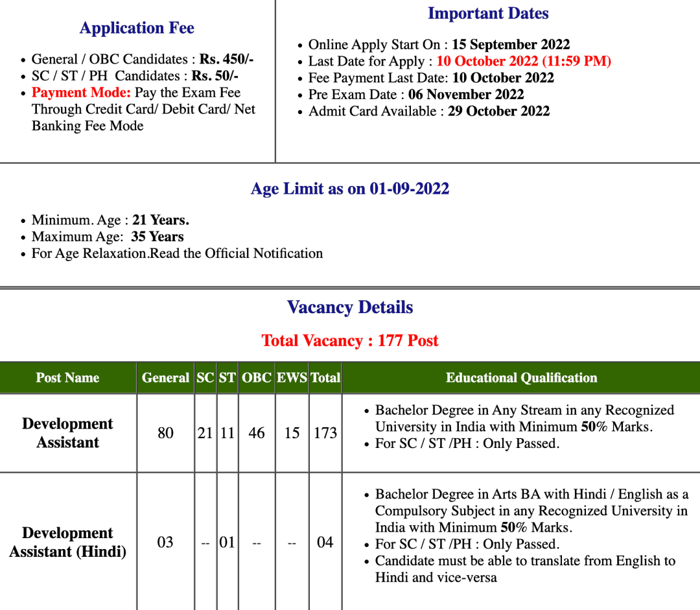700x610 pixels.
Task: Click the Rs. 450/- fee amount
Action: click(226, 59)
